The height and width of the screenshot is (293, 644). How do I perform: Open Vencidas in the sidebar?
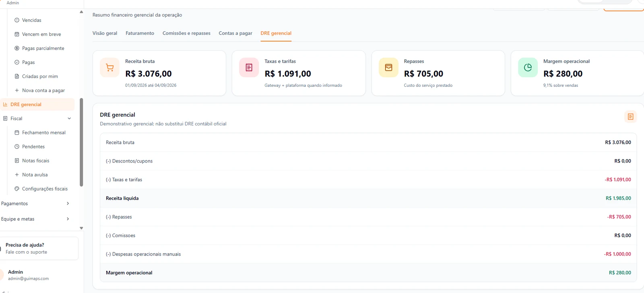(32, 20)
